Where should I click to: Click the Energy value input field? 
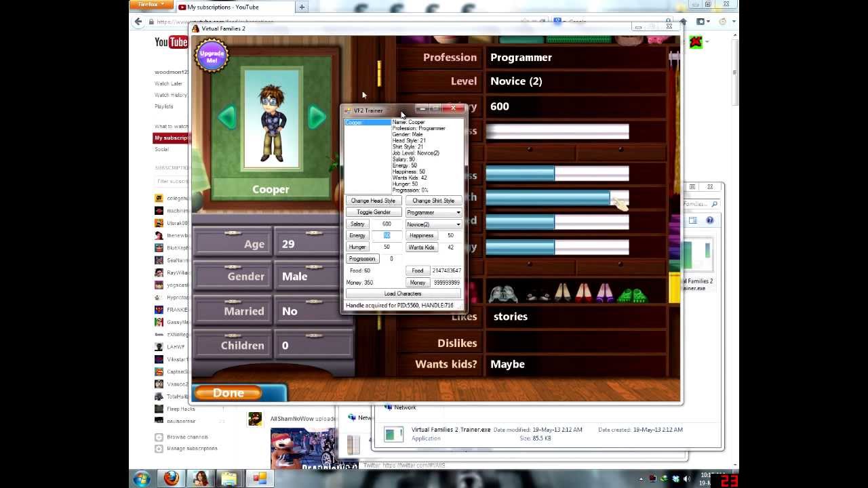point(387,235)
